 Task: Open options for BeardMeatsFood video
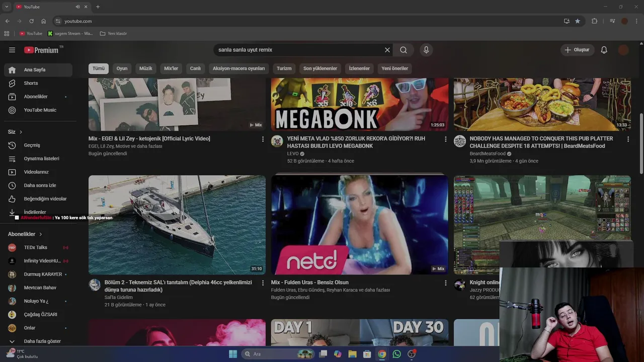click(x=628, y=139)
